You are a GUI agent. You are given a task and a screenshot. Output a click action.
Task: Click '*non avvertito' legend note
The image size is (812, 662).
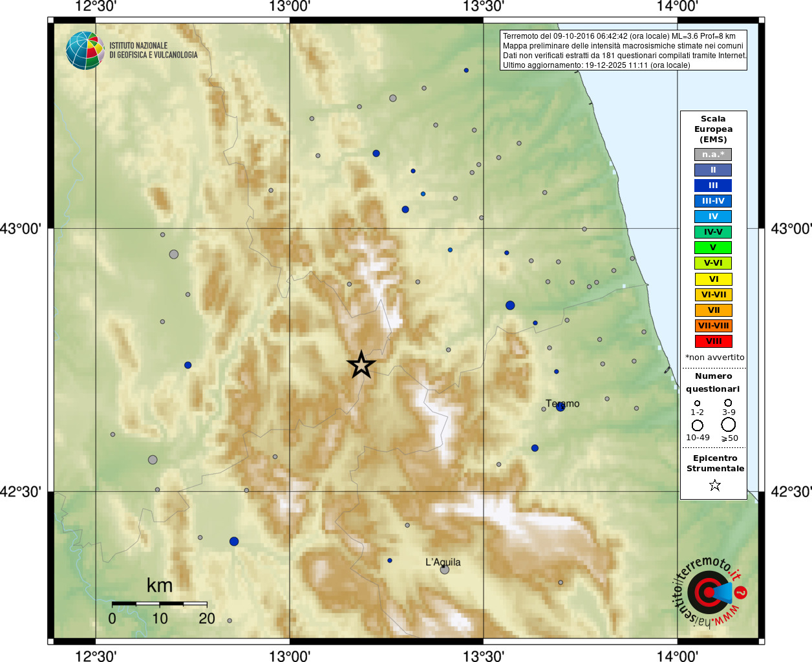click(x=714, y=358)
